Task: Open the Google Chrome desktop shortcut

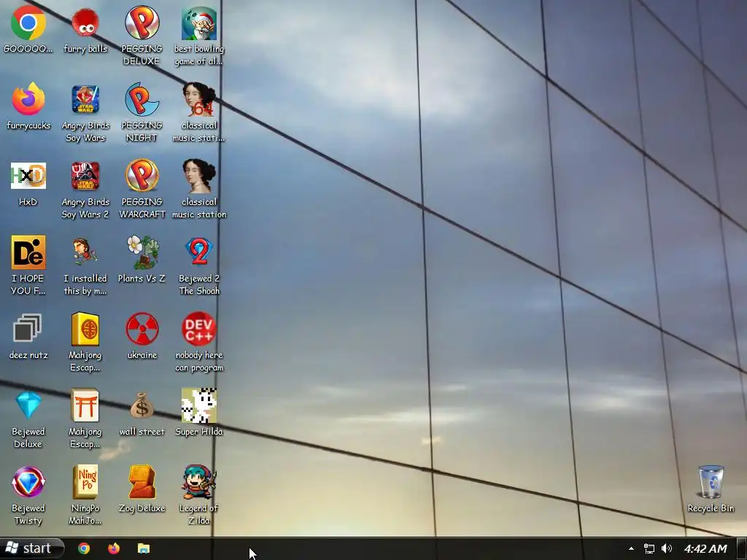Action: pos(28,23)
